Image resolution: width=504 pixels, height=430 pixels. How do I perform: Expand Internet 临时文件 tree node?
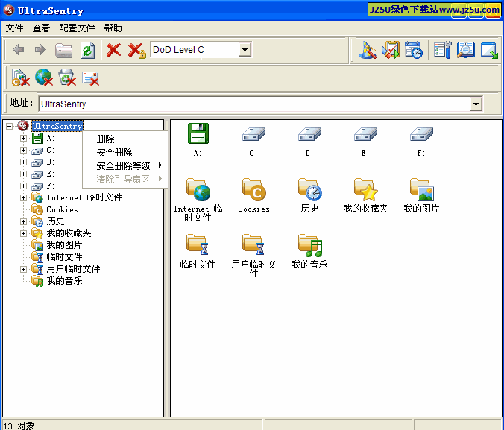click(23, 197)
